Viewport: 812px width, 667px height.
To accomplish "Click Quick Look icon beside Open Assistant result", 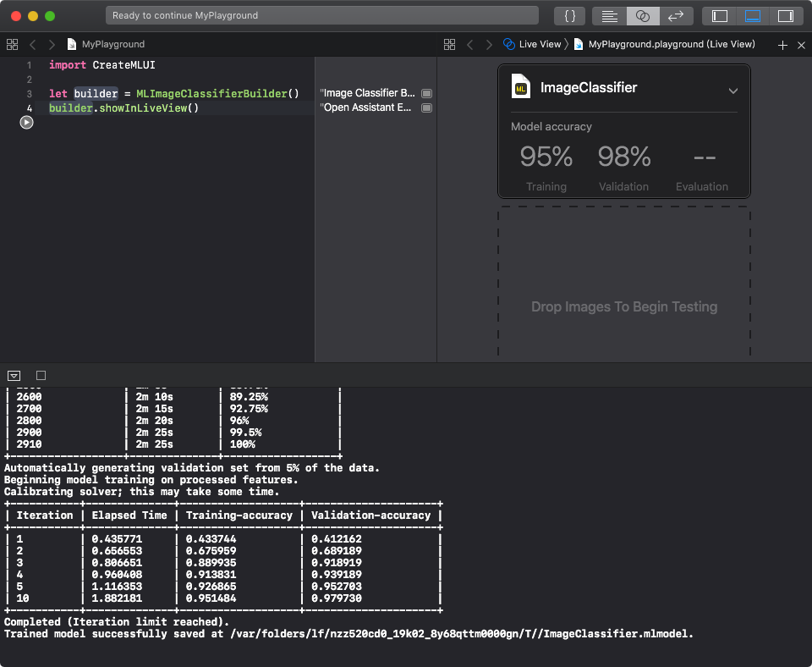I will [x=426, y=108].
